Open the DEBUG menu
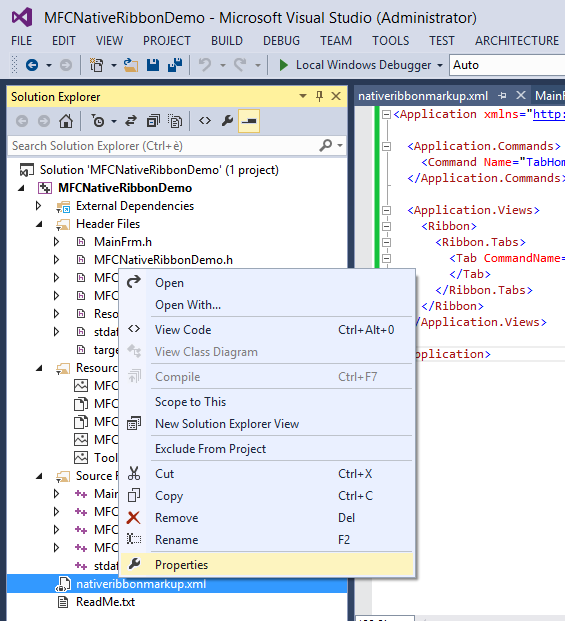Viewport: 565px width, 621px height. (281, 41)
